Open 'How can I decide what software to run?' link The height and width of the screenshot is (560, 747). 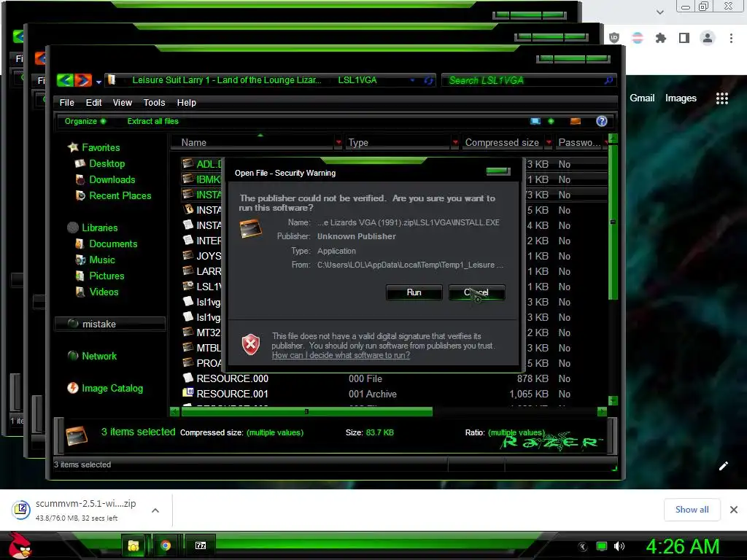point(341,355)
